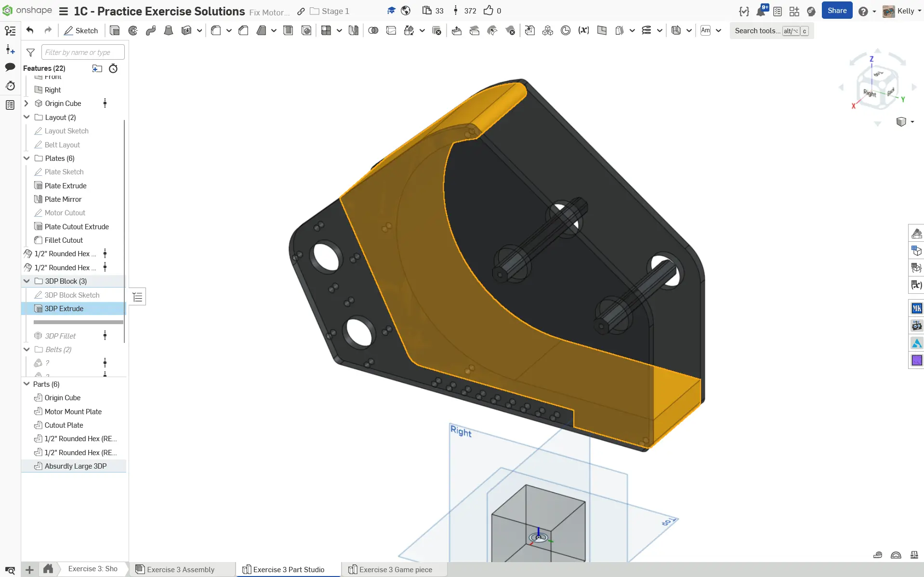Choose the Loft tool
Screen dimensions: 924x577
click(169, 31)
